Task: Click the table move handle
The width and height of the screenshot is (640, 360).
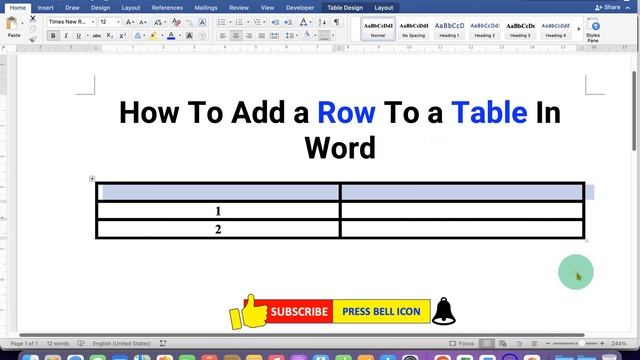Action: 92,178
